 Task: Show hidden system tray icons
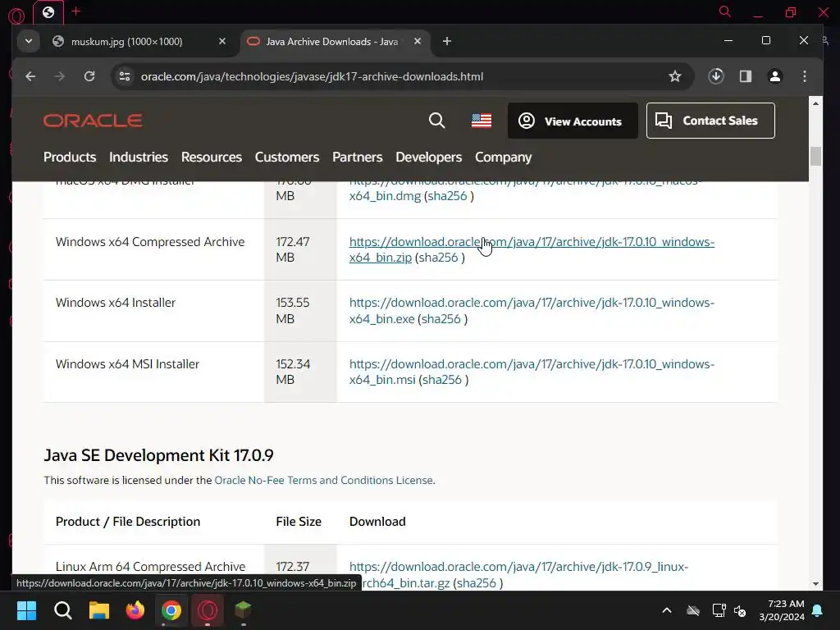click(x=666, y=610)
